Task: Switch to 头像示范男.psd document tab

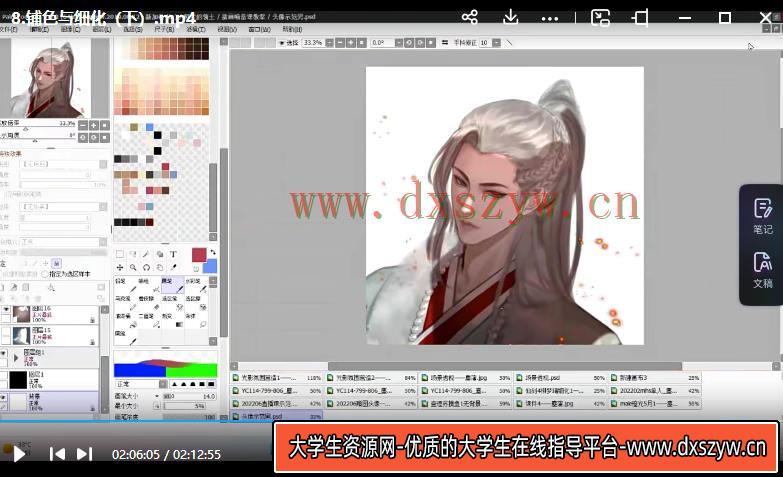Action: tap(276, 416)
